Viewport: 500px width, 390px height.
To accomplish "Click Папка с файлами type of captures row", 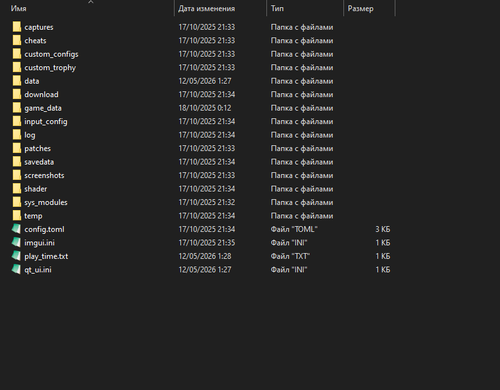I will point(302,27).
